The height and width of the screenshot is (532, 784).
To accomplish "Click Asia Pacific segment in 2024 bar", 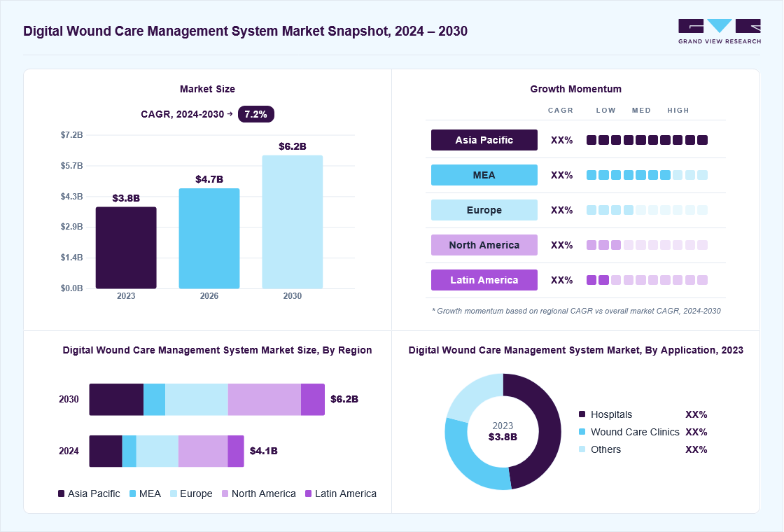I will pyautogui.click(x=106, y=451).
